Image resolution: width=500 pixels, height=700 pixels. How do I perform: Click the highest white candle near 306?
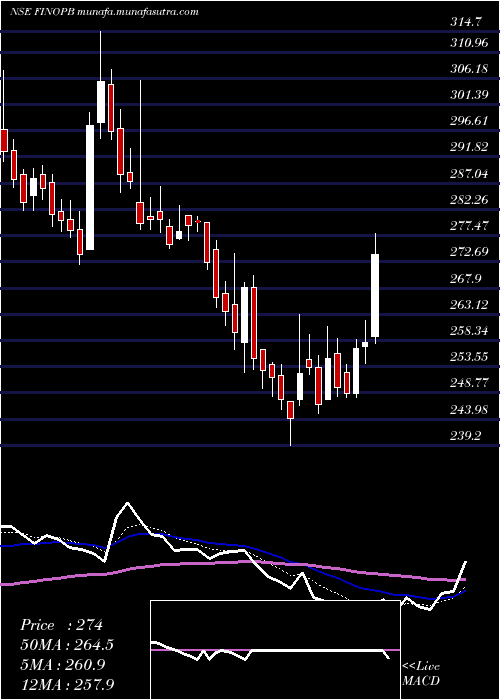pos(101,102)
